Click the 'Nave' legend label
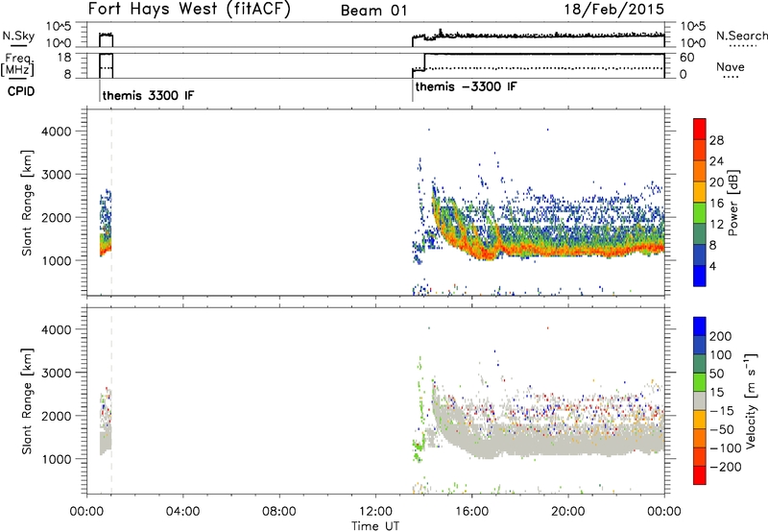The width and height of the screenshot is (768, 532). pos(731,66)
